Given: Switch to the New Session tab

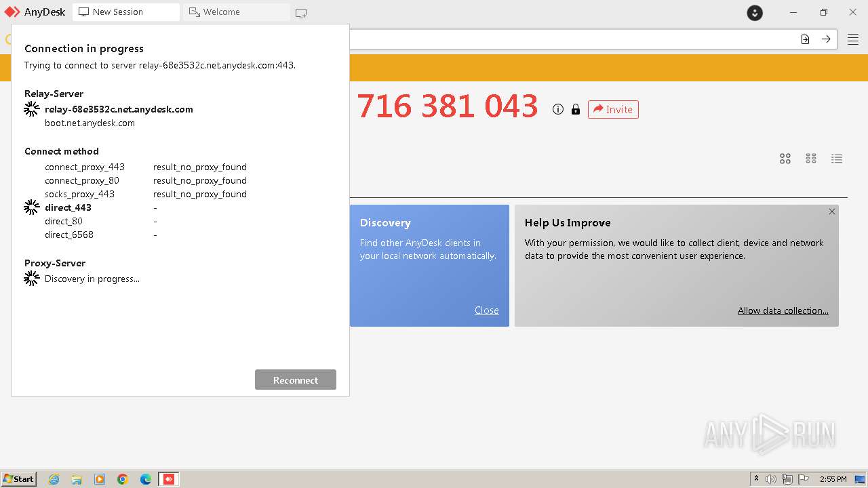Looking at the screenshot, I should click(126, 12).
